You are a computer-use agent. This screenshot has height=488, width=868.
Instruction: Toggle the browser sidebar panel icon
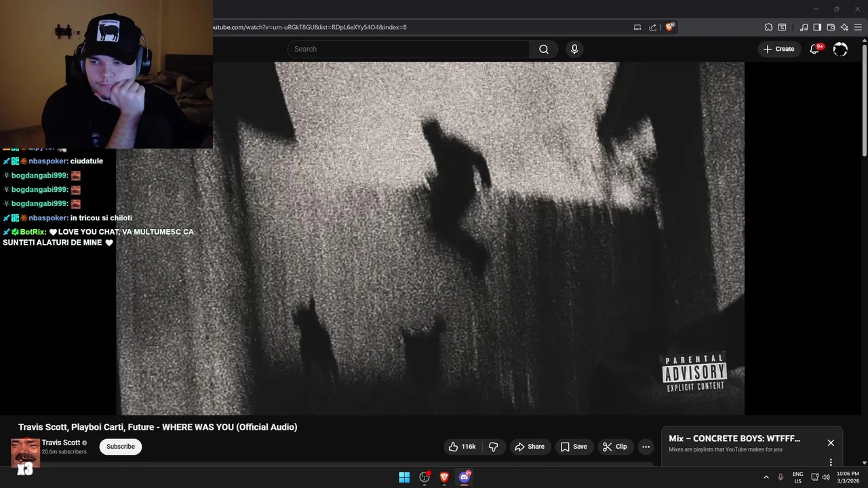coord(817,27)
